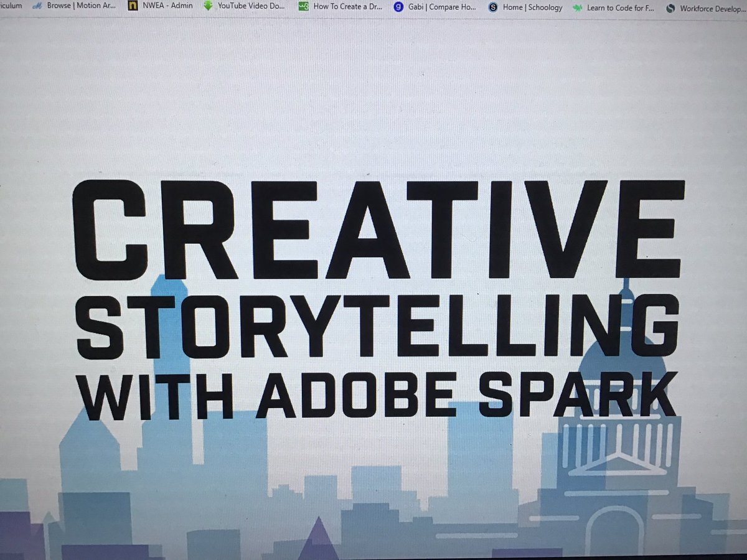Click the YouTube Video Downloader green arrow icon
Image resolution: width=747 pixels, height=560 pixels.
tap(209, 6)
